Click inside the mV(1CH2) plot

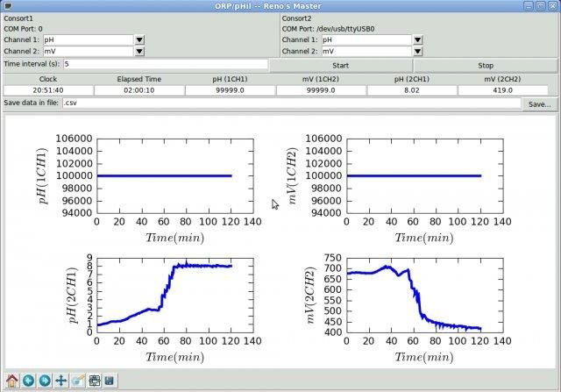tap(425, 175)
